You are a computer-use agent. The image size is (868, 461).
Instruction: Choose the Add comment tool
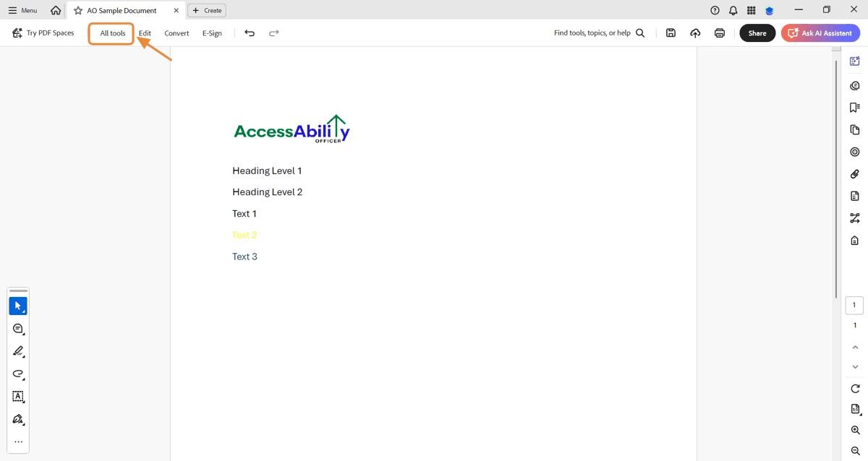18,329
